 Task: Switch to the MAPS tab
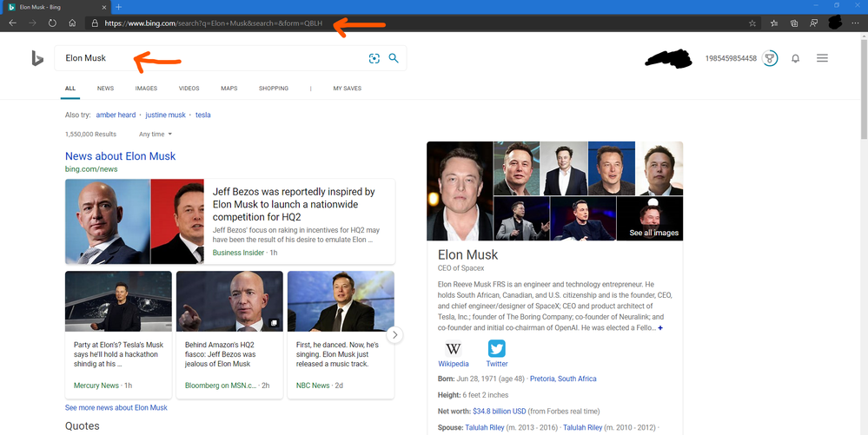[x=229, y=89]
